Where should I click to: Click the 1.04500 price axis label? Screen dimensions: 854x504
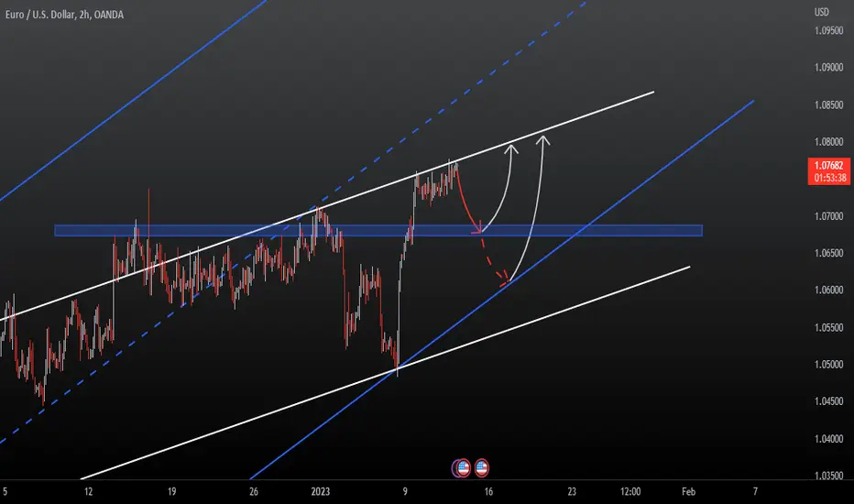tap(828, 401)
